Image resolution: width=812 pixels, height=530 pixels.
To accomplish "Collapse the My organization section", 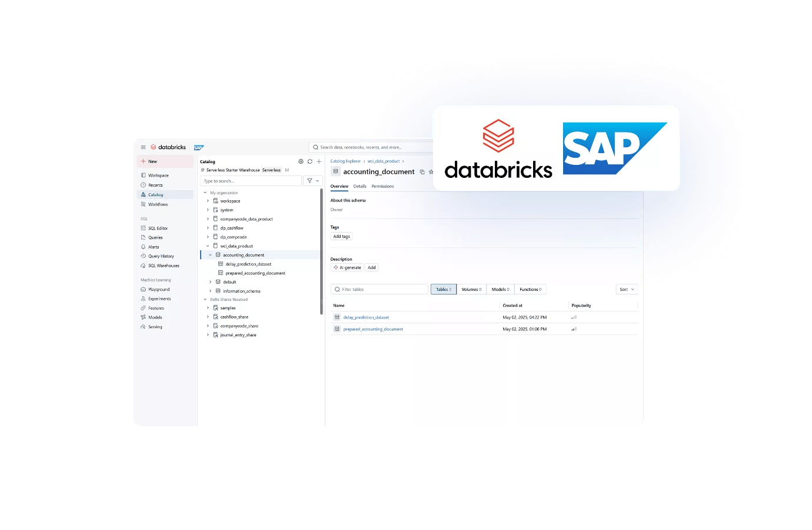I will point(205,193).
